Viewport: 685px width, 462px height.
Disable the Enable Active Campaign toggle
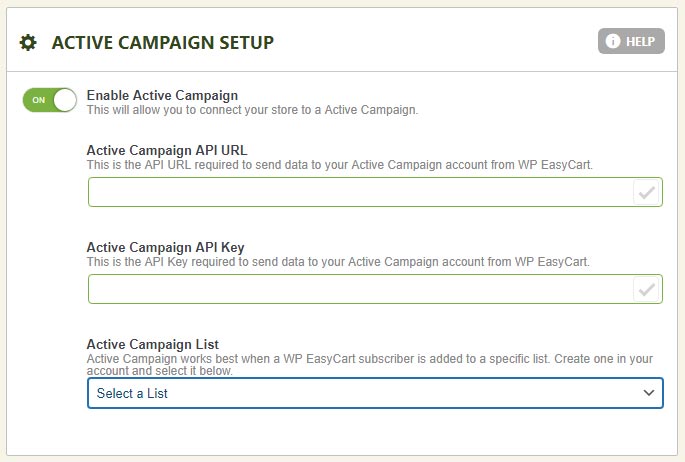50,100
